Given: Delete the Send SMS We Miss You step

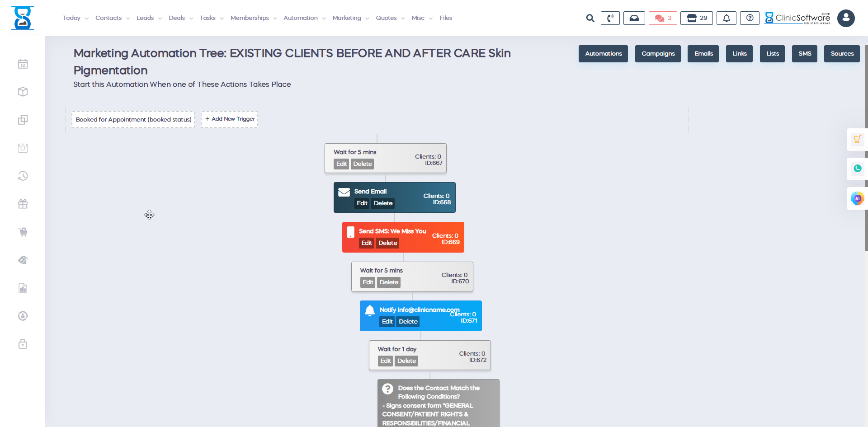Looking at the screenshot, I should click(x=387, y=243).
